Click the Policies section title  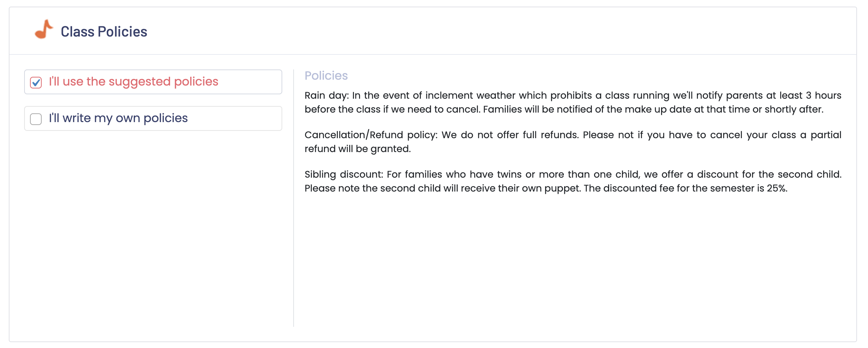pos(326,76)
